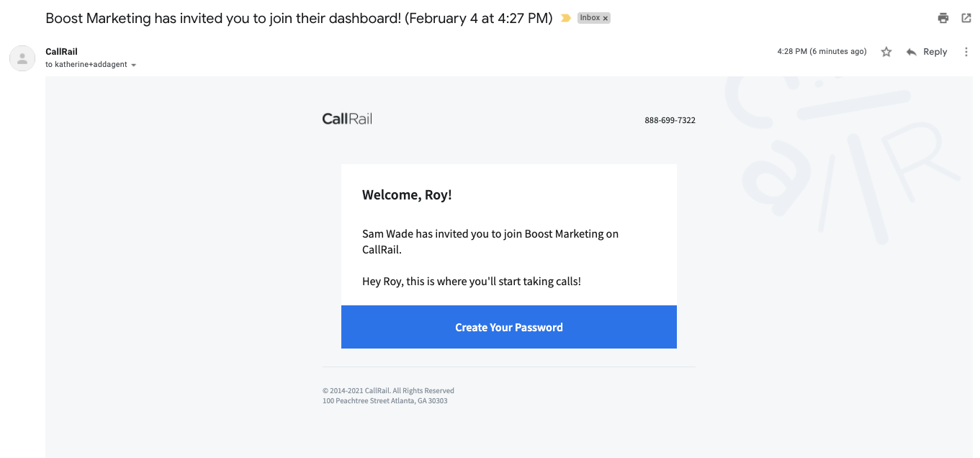Click the sender avatar icon
The width and height of the screenshot is (980, 458).
pyautogui.click(x=22, y=58)
